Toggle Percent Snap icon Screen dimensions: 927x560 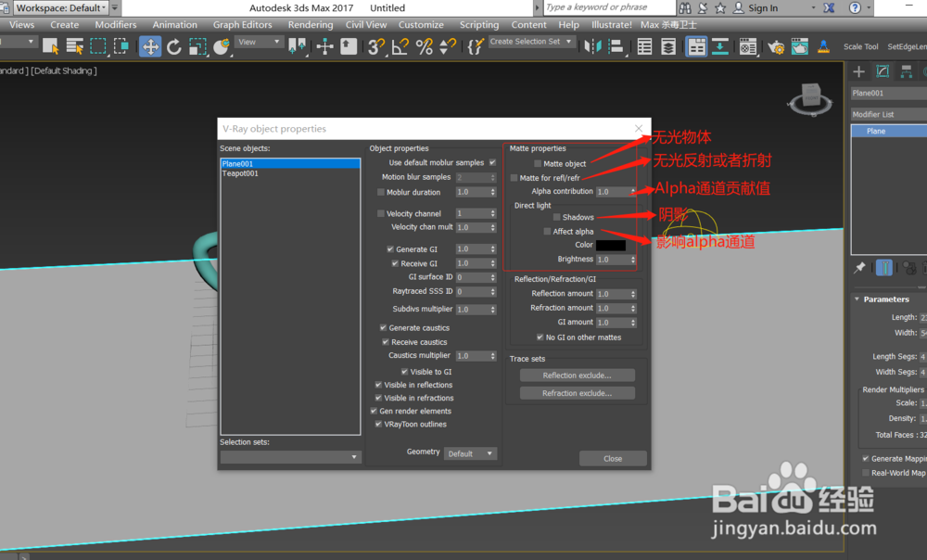[x=424, y=46]
